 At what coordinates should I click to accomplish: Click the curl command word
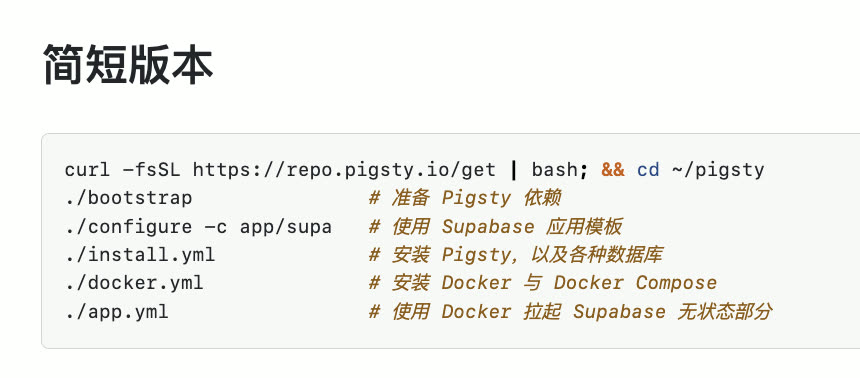click(88, 170)
